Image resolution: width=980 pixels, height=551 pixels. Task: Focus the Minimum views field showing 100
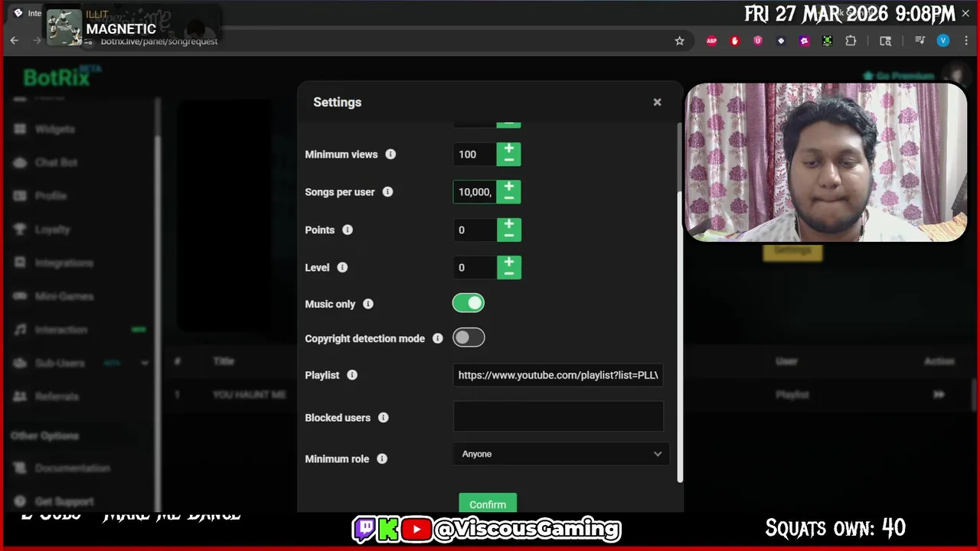(475, 154)
